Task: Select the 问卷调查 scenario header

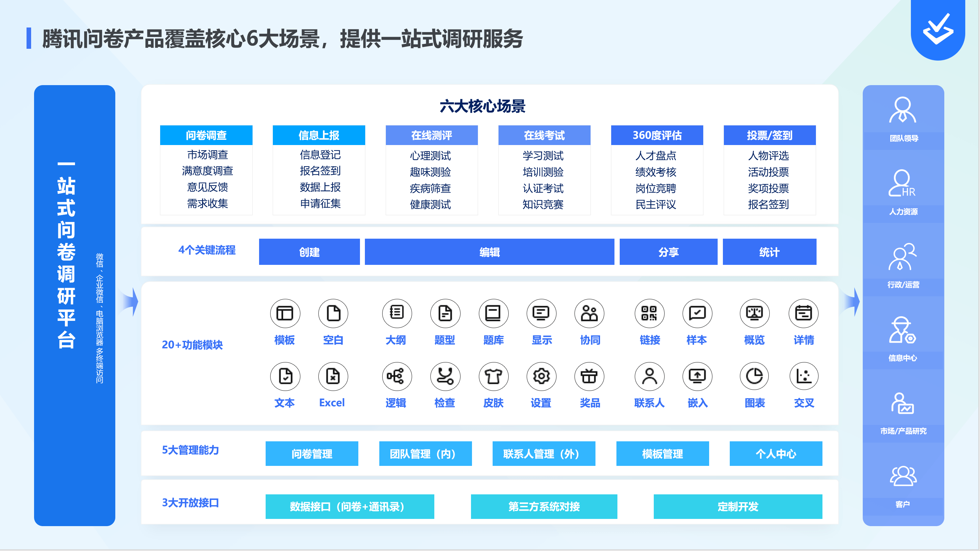Action: (206, 135)
